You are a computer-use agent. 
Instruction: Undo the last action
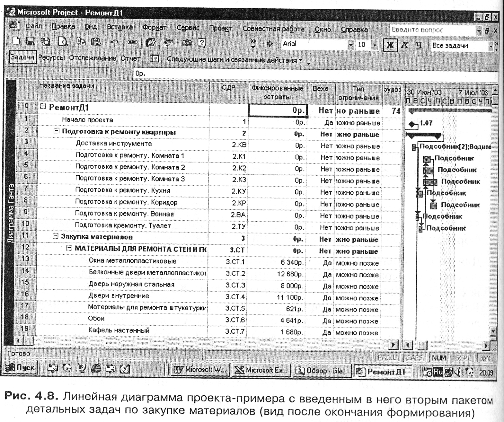click(x=114, y=42)
